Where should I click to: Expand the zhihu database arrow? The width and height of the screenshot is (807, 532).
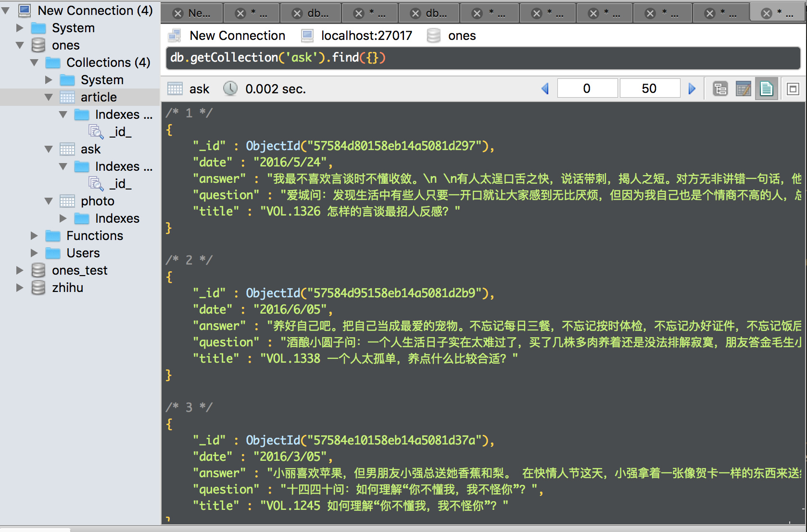pos(20,288)
